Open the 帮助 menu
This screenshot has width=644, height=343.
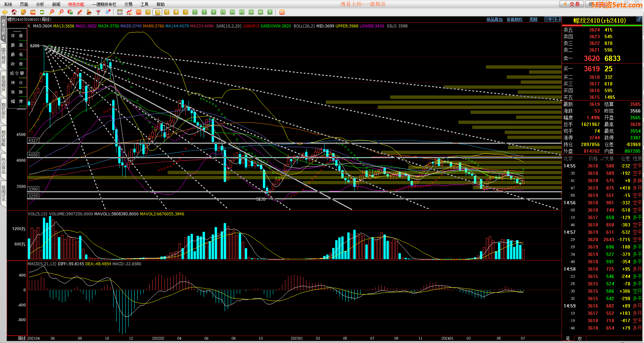[161, 4]
